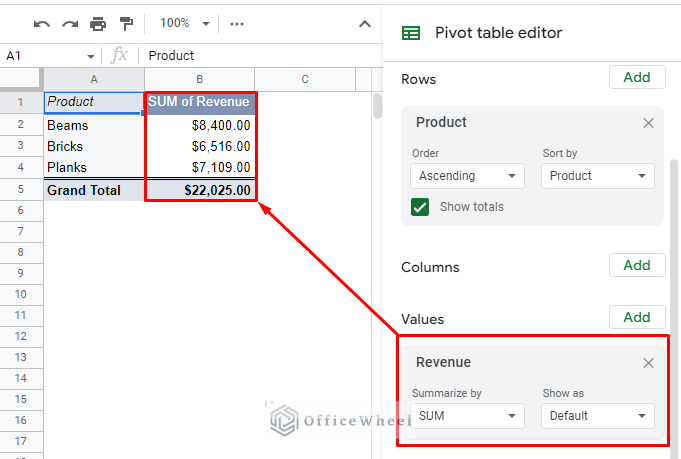The image size is (681, 459).
Task: Add a field to Rows
Action: 637,77
